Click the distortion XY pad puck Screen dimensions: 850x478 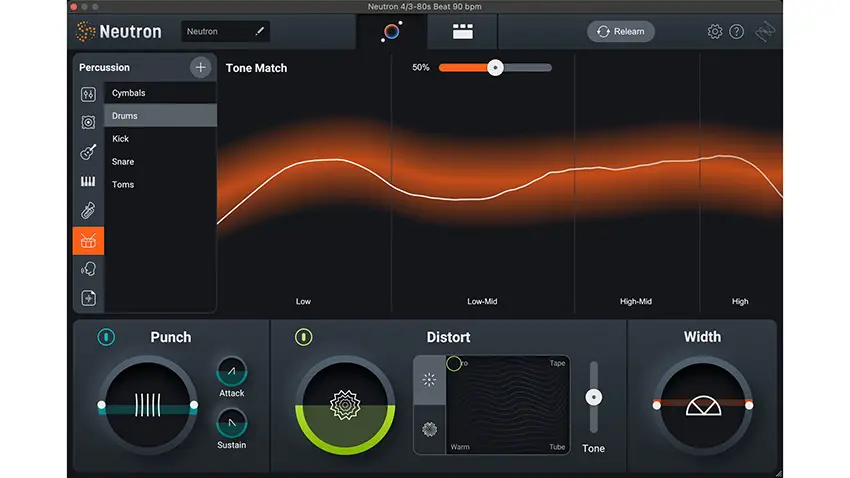click(453, 363)
